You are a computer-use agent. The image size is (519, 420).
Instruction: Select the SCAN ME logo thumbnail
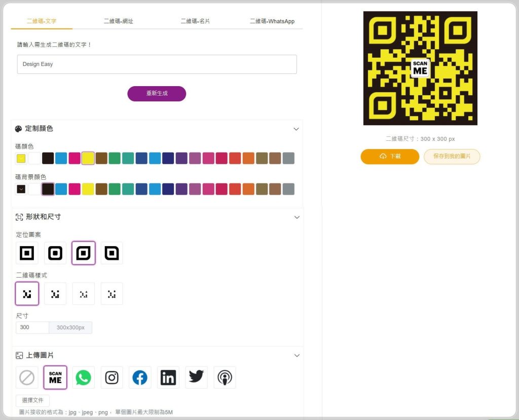point(55,377)
